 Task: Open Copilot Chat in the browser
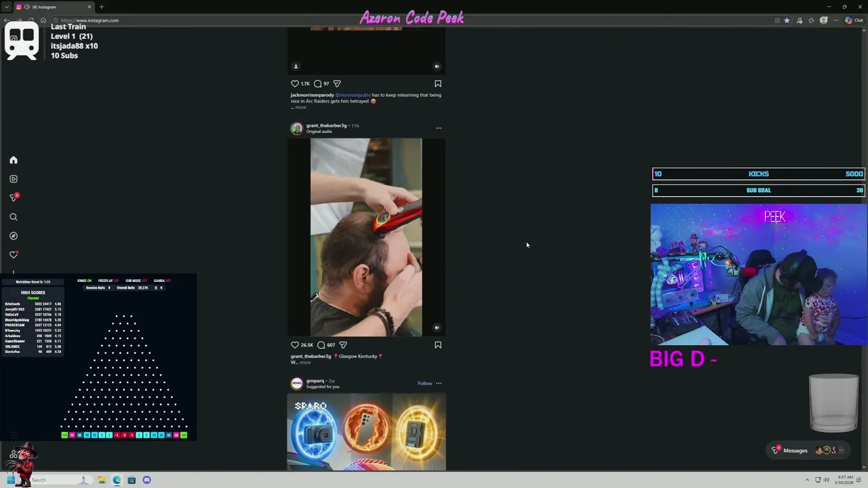click(854, 20)
